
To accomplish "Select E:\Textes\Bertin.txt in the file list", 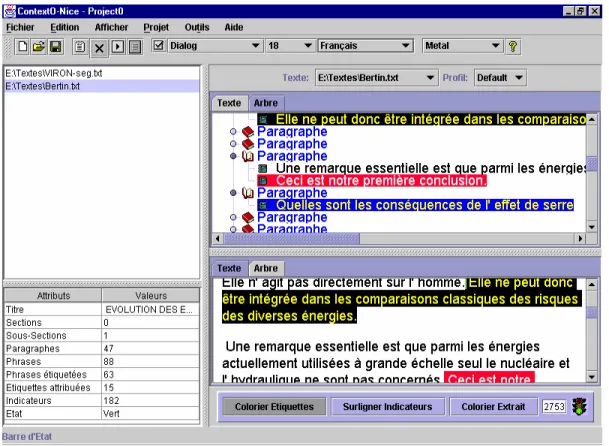I will coord(102,86).
